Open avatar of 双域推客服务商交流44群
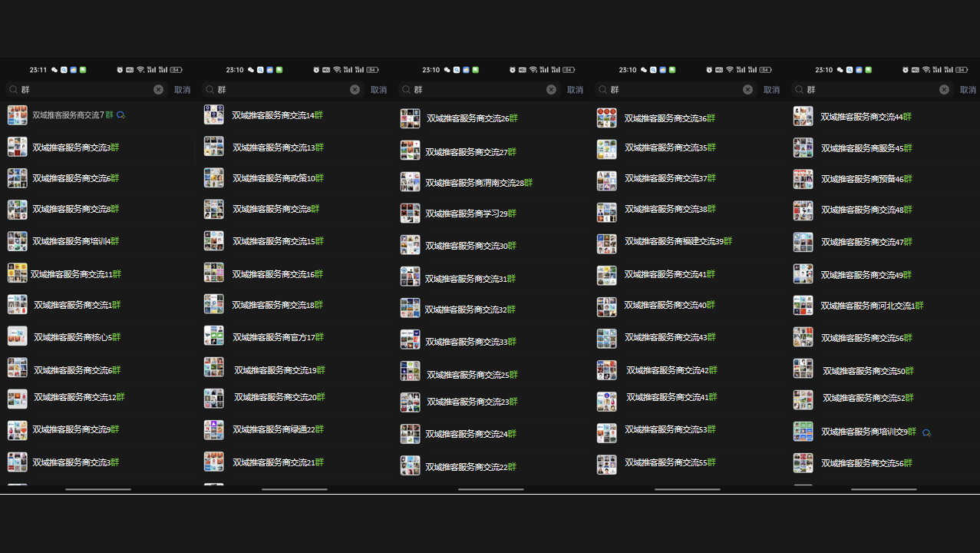Screen dimensions: 980x553 coord(803,117)
